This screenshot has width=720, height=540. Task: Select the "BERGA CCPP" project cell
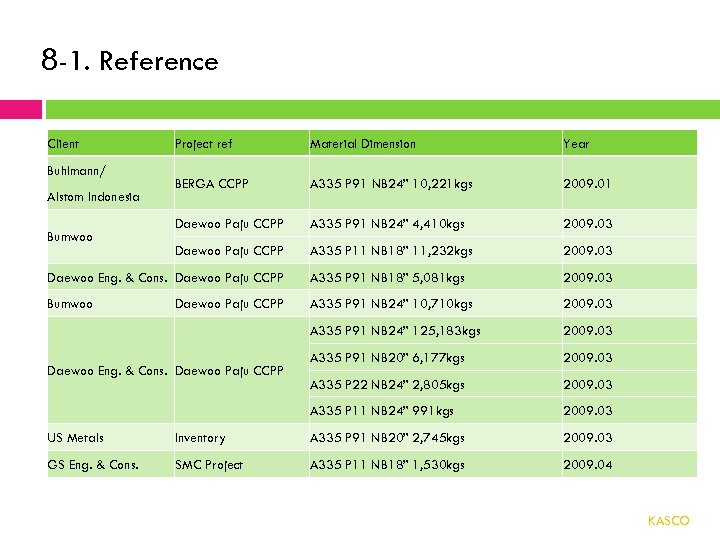pyautogui.click(x=211, y=184)
